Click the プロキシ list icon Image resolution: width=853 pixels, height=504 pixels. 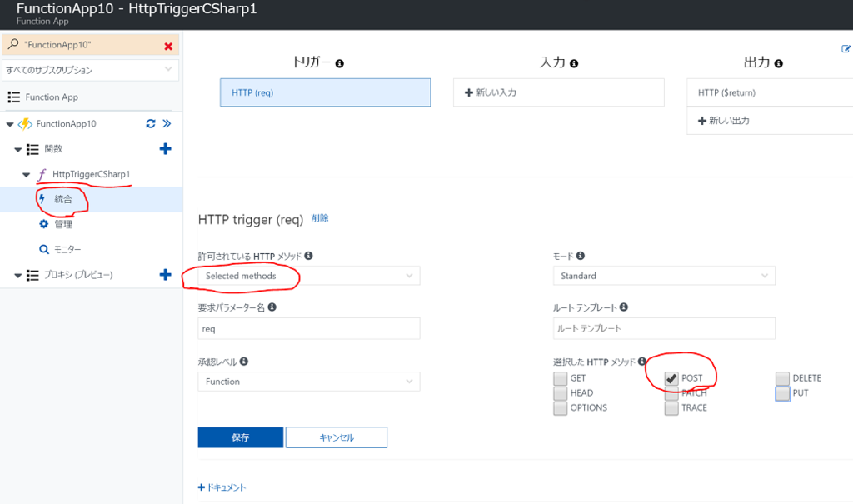coord(32,275)
